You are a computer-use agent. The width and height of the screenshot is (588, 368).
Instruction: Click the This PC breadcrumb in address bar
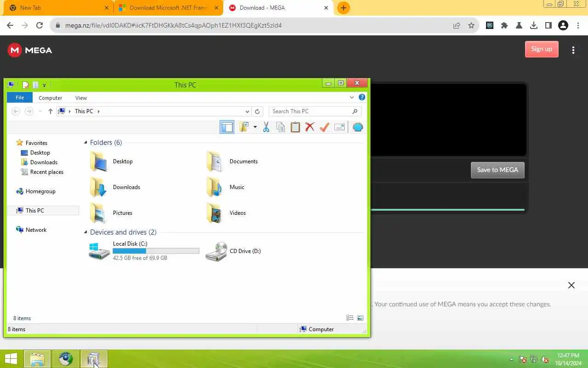coord(84,111)
